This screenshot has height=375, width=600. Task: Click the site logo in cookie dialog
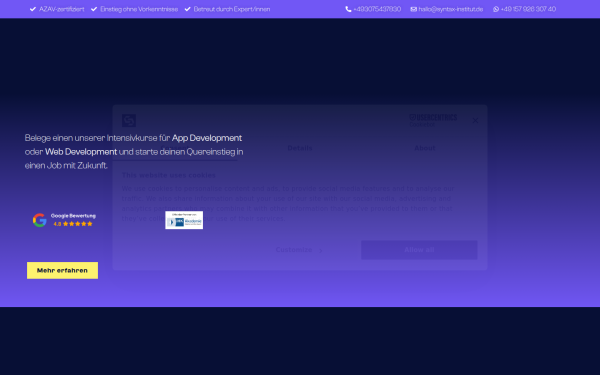click(129, 121)
